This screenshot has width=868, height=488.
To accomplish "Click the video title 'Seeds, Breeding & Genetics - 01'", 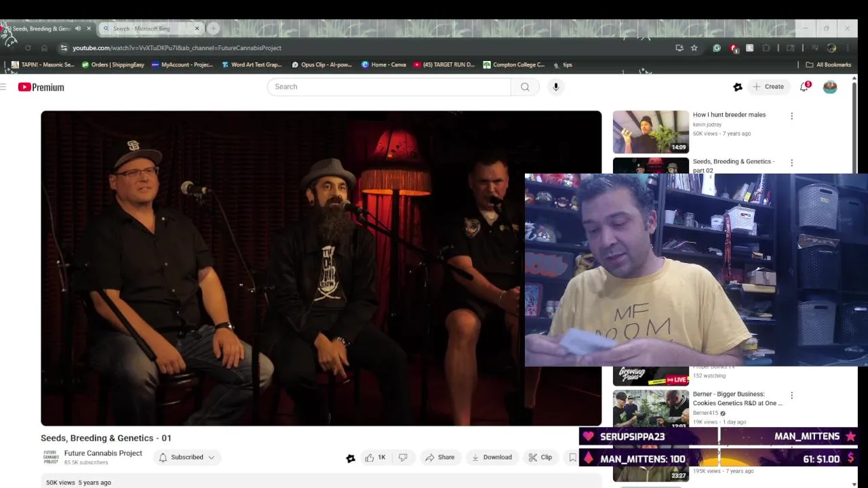I will tap(106, 439).
